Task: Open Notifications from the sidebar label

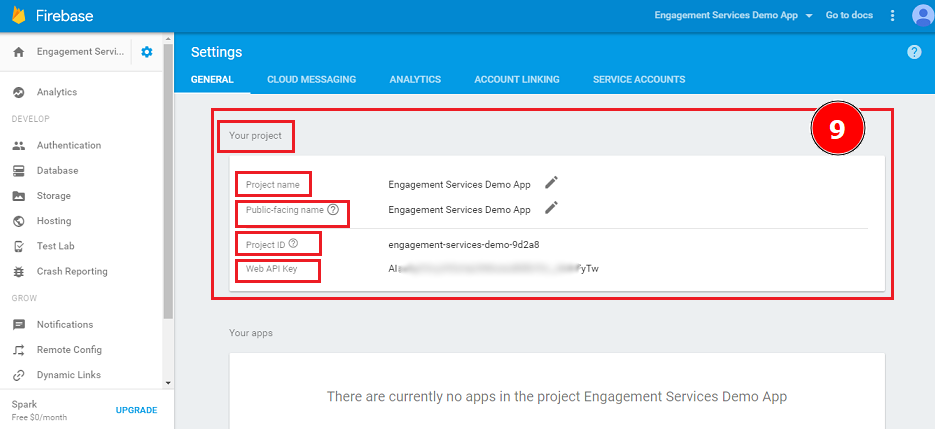Action: click(x=65, y=325)
